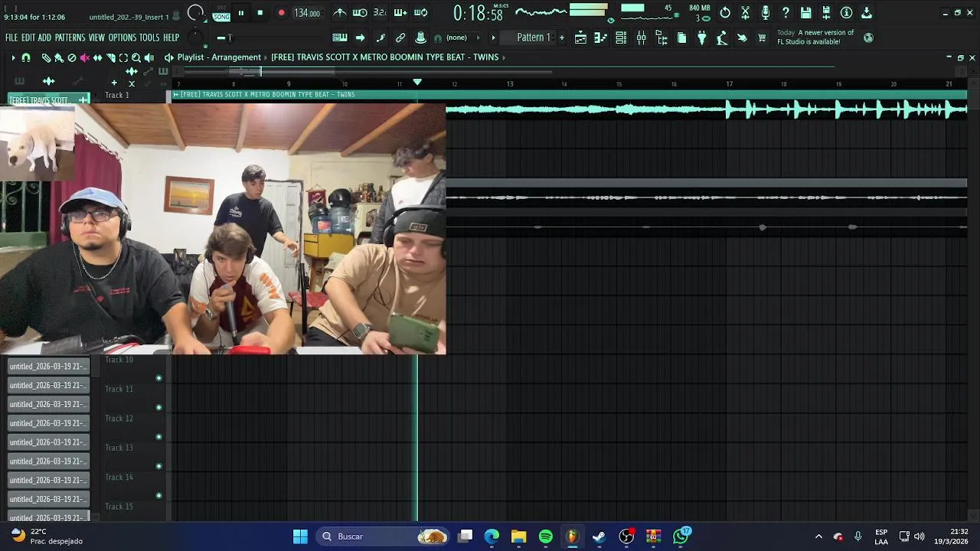Open the Mixer view icon
The height and width of the screenshot is (551, 980).
pos(642,37)
